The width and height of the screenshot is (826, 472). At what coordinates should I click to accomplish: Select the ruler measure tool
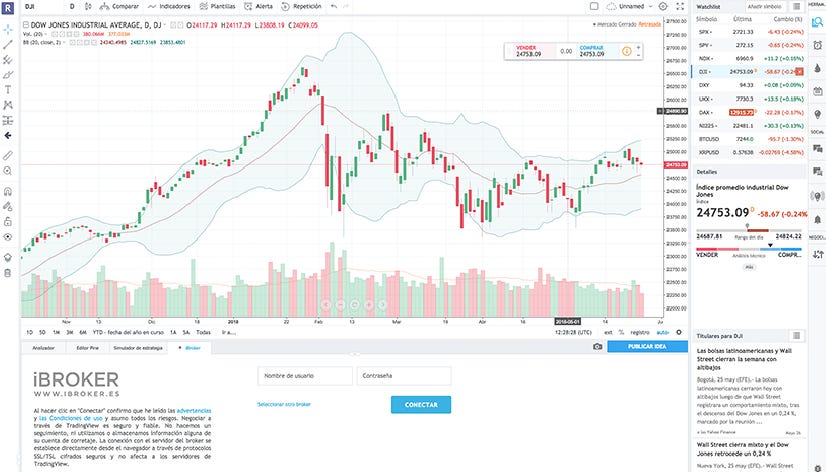[x=8, y=155]
